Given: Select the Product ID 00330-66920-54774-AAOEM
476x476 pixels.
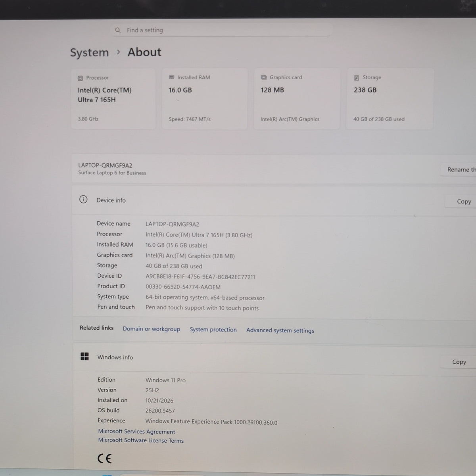Looking at the screenshot, I should pos(183,287).
